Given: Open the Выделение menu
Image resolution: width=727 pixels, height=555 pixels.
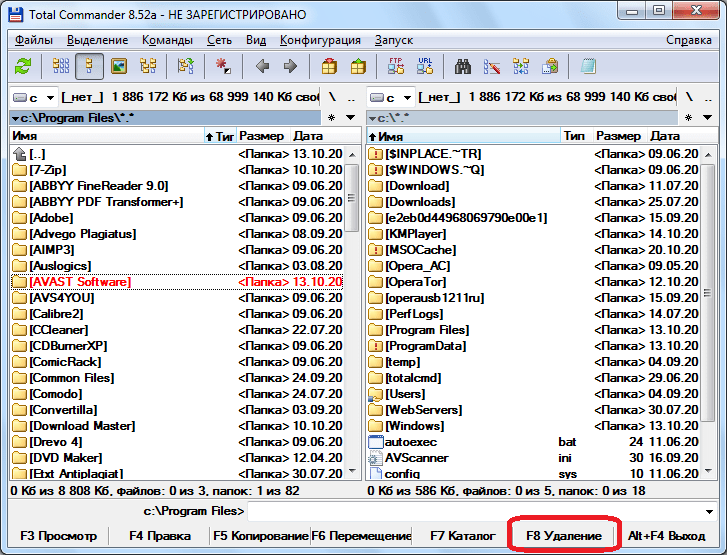Looking at the screenshot, I should pos(97,40).
